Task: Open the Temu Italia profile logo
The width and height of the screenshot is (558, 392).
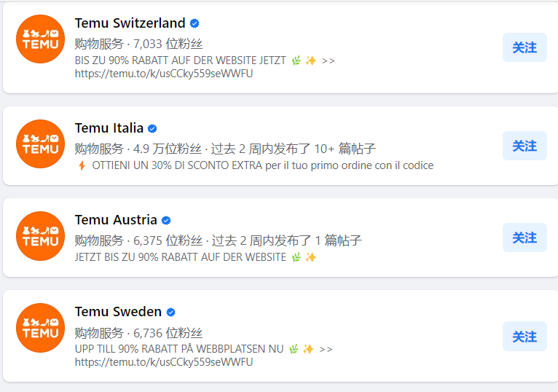Action: click(x=41, y=144)
